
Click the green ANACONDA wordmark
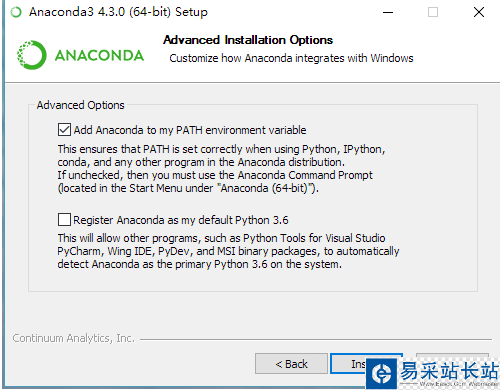99,56
